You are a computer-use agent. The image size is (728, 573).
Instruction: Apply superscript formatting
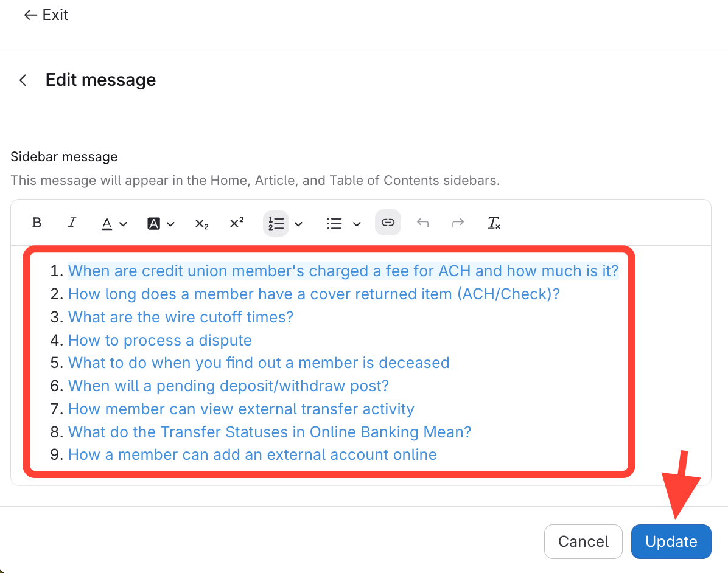tap(236, 223)
